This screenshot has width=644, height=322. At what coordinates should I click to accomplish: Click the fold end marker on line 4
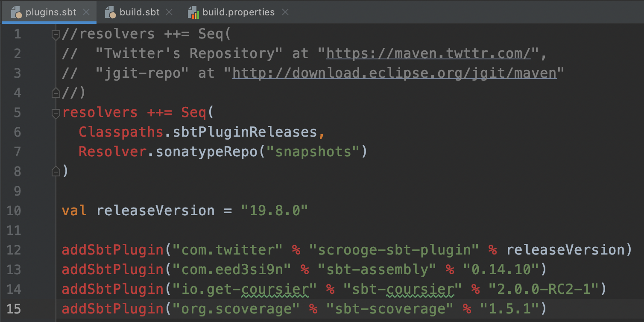(56, 92)
